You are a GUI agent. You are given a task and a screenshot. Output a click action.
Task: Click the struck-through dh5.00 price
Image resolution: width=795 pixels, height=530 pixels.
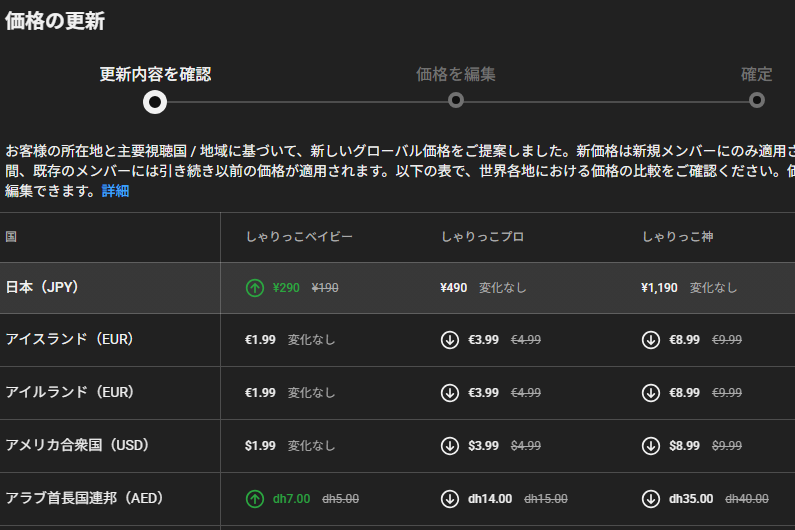(341, 499)
